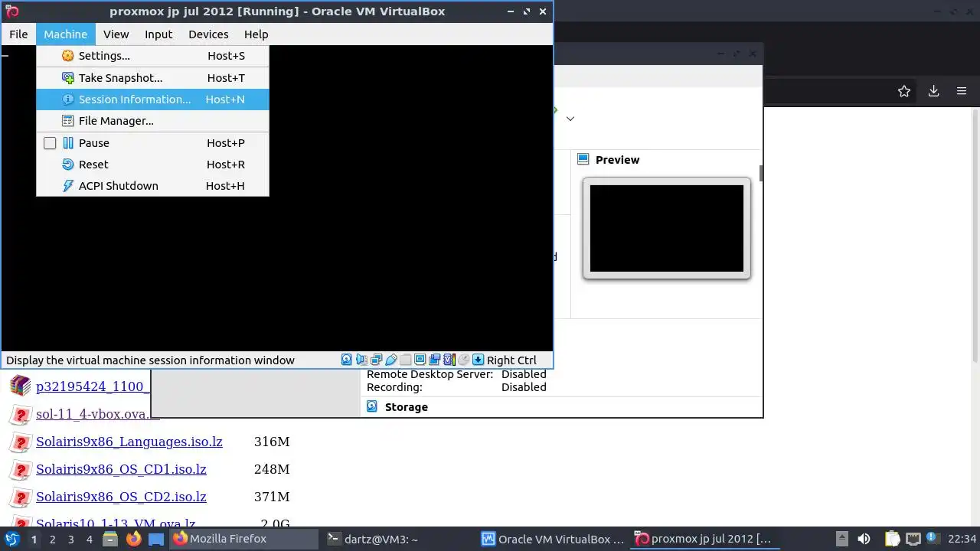
Task: Open the network connection tray icon
Action: click(913, 539)
